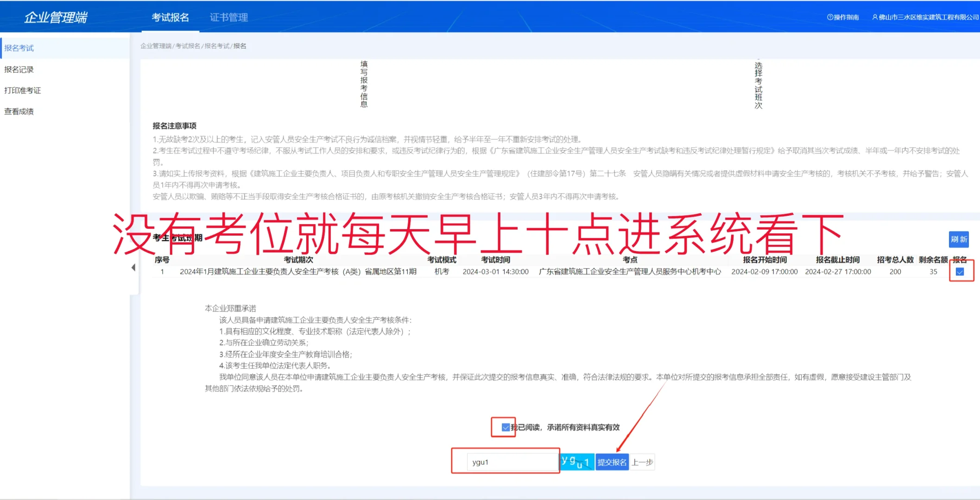Screen dimensions: 980x500
Task: Open 查看成绩 in the sidebar
Action: (19, 111)
